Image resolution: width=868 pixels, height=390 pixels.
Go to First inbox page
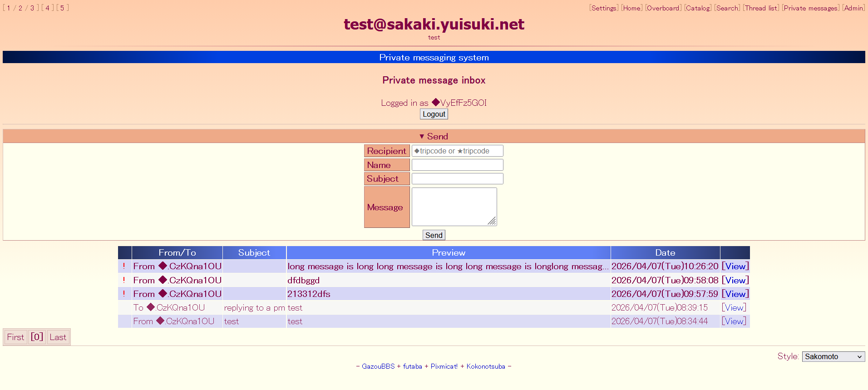(x=15, y=337)
